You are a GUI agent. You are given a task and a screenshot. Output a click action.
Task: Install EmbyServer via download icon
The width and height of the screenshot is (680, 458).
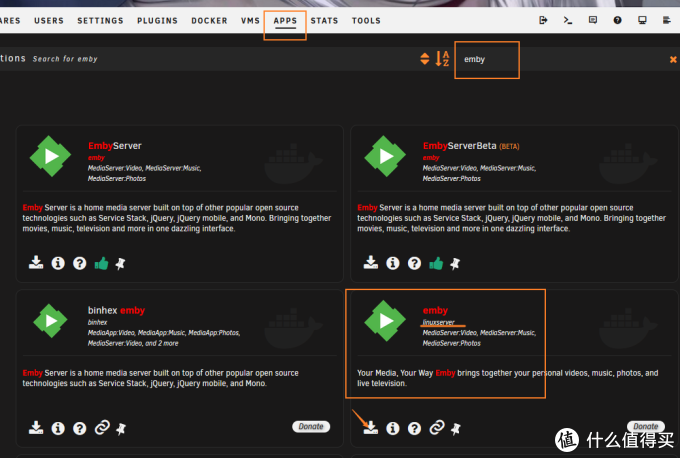click(x=36, y=262)
